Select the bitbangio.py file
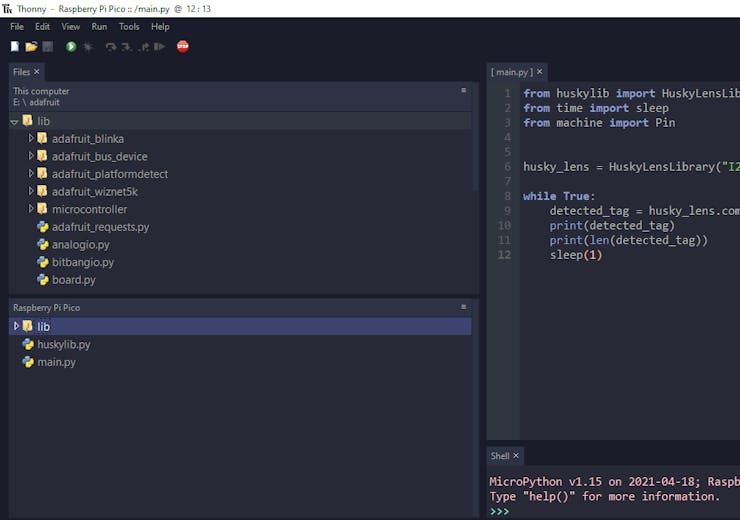740x520 pixels. click(x=82, y=262)
